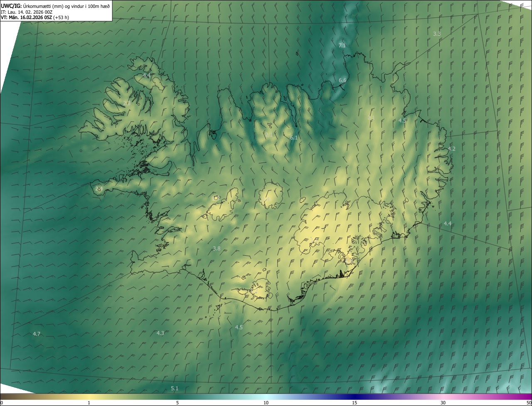Select the 2.3 value in the Westfjords
Viewport: 532px width, 406px height.
127,103
